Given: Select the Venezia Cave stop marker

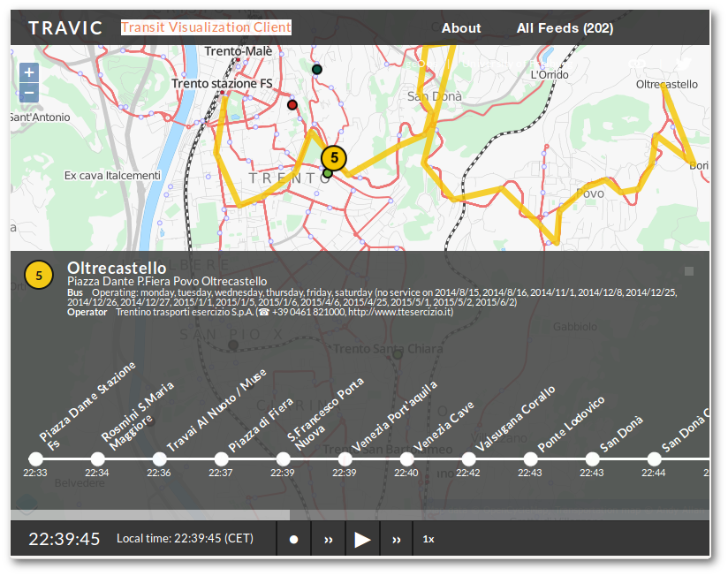Looking at the screenshot, I should 406,459.
